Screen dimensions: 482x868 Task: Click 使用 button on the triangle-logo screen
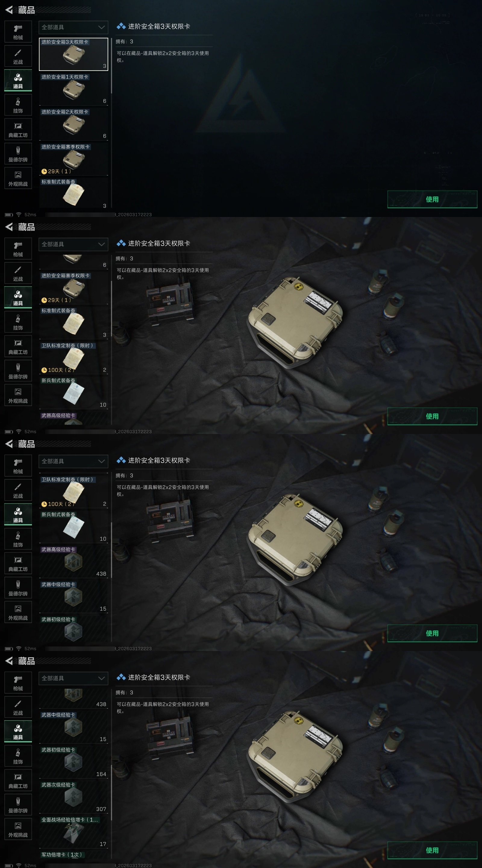tap(432, 200)
